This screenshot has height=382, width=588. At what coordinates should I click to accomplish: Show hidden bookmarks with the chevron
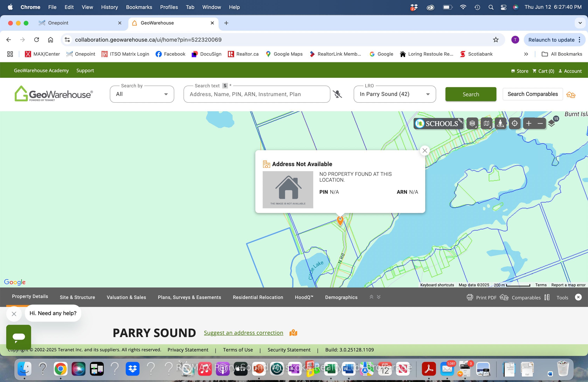[x=526, y=54]
